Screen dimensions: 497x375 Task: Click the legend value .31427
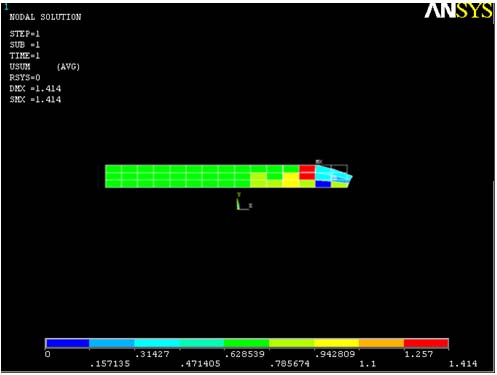tap(152, 354)
